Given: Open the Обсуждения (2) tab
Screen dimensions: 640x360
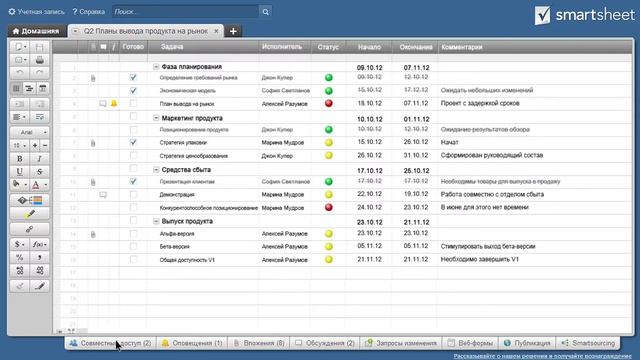Looking at the screenshot, I should pyautogui.click(x=325, y=343).
